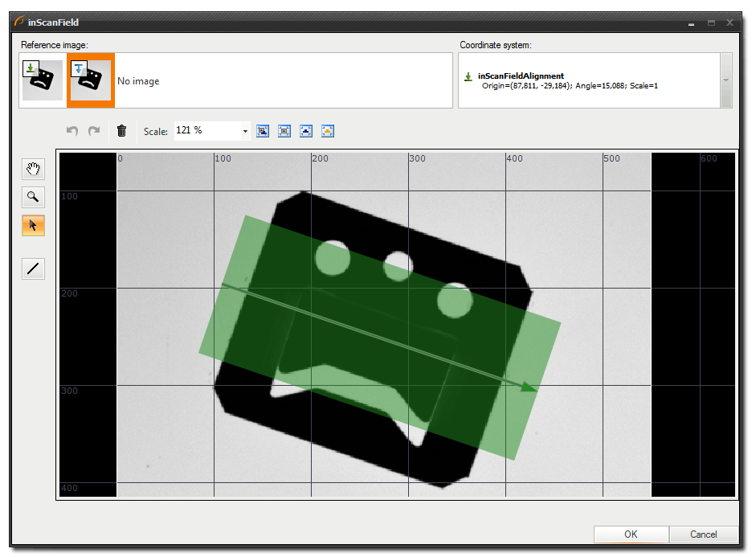Select the Zoom magnifier tool

click(33, 197)
